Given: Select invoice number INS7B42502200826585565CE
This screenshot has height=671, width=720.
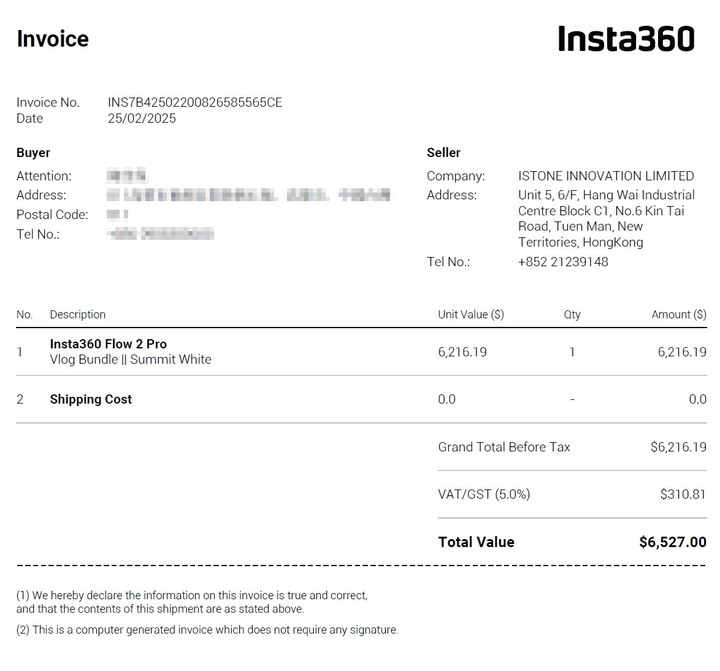Looking at the screenshot, I should coord(195,102).
